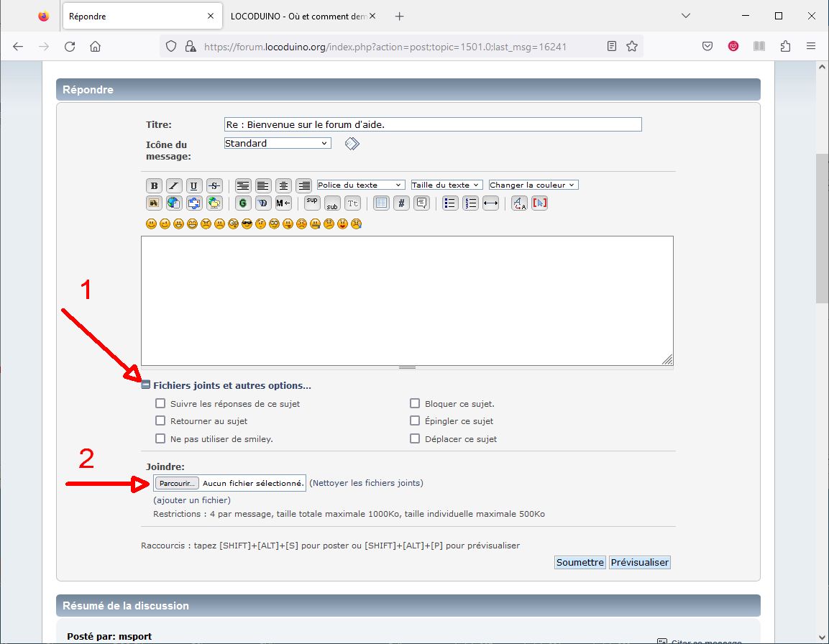Insert a bulleted list

pyautogui.click(x=450, y=203)
